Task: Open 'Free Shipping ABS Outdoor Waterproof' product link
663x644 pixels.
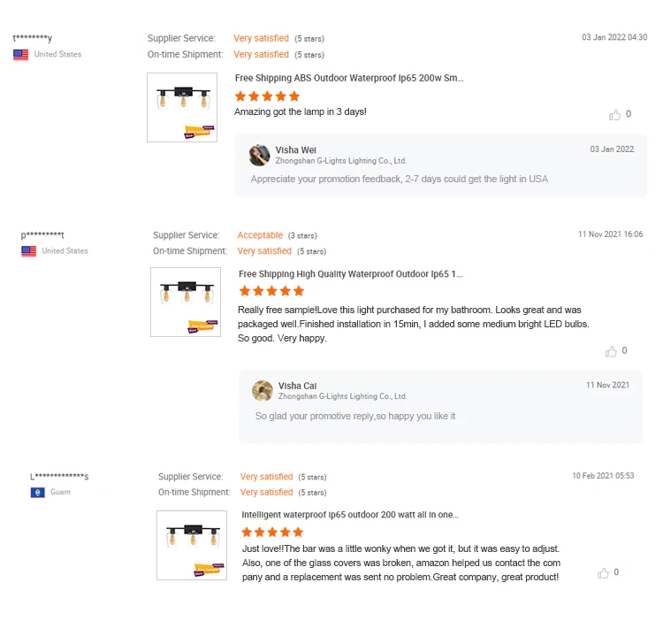Action: tap(349, 78)
